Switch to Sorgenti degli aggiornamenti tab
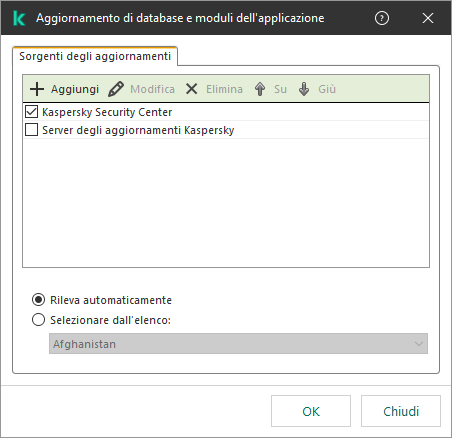This screenshot has height=438, width=452. (x=95, y=56)
